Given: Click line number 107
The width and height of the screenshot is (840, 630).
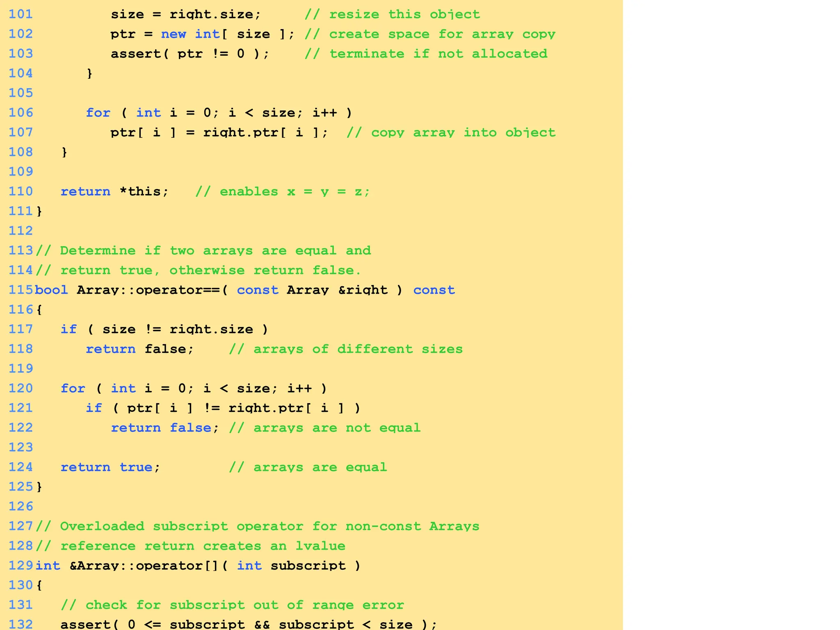Looking at the screenshot, I should coord(21,132).
